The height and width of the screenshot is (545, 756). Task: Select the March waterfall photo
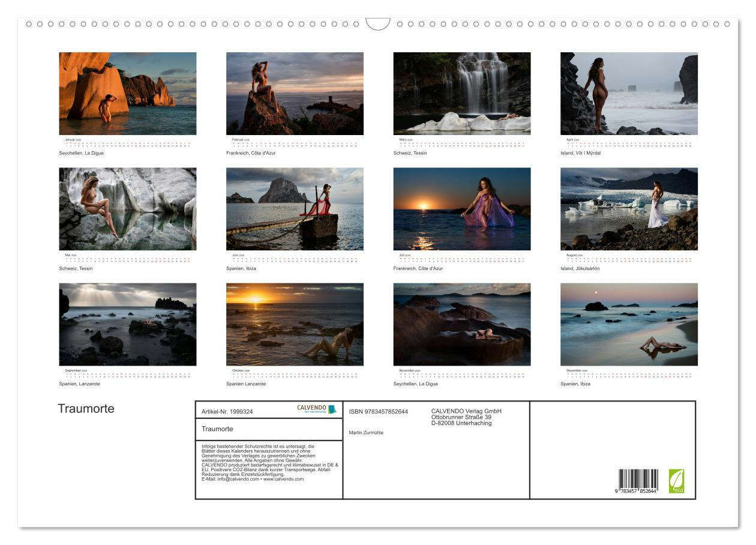pos(461,94)
